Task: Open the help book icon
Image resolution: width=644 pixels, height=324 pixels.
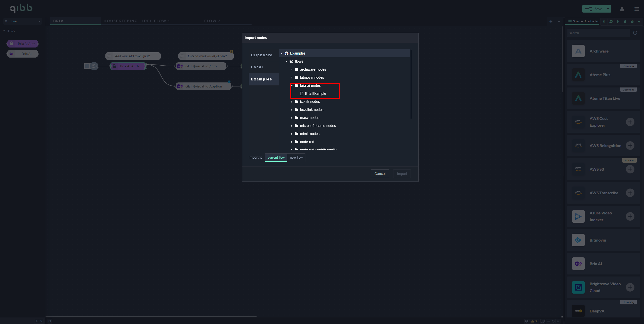Action: click(611, 22)
